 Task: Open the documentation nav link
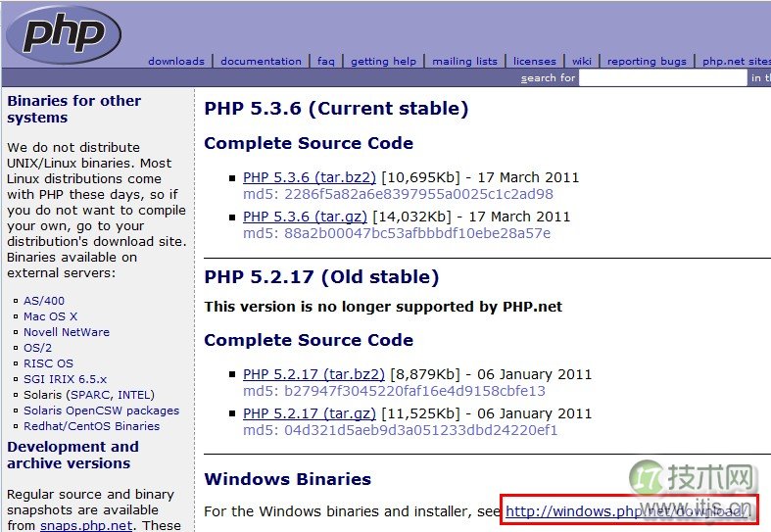[x=262, y=62]
